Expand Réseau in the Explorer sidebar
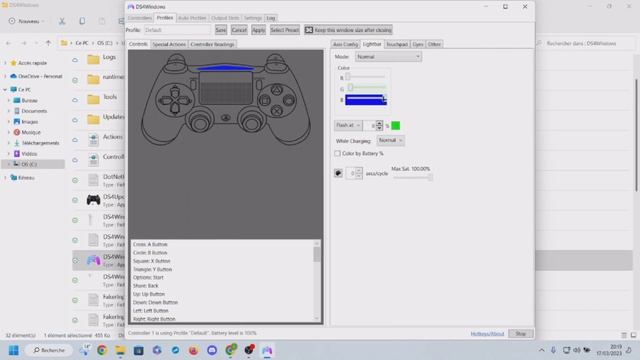 pyautogui.click(x=5, y=178)
